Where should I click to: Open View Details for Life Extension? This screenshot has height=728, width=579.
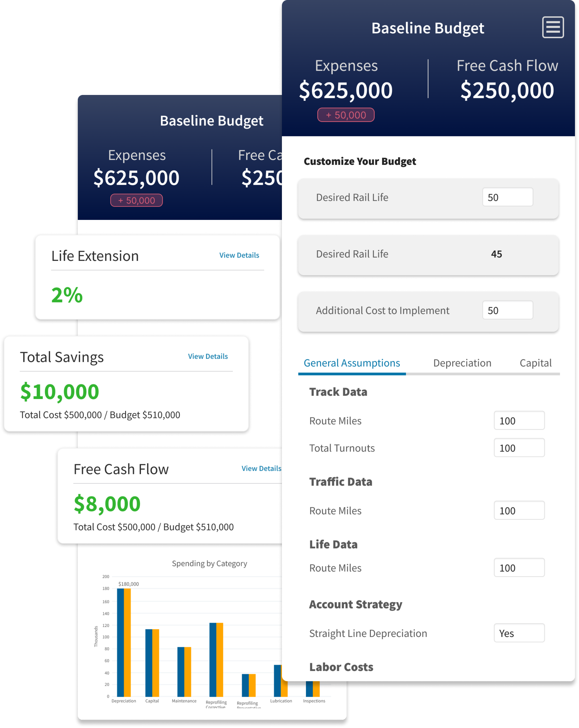click(x=239, y=255)
